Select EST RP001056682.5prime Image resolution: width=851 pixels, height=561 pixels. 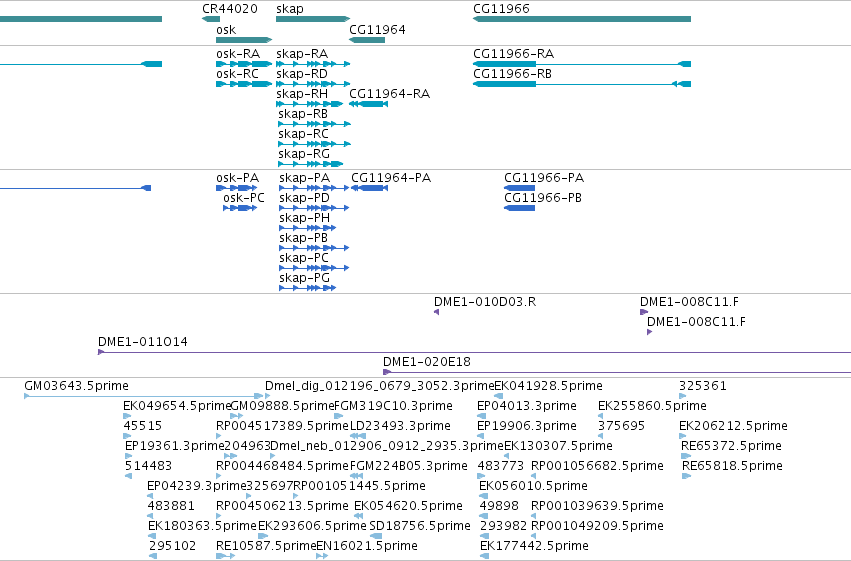pyautogui.click(x=597, y=467)
